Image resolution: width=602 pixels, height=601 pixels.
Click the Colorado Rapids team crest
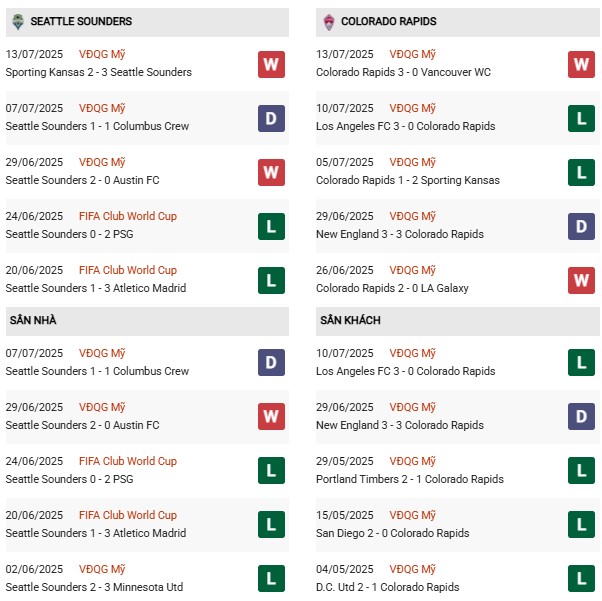point(328,21)
